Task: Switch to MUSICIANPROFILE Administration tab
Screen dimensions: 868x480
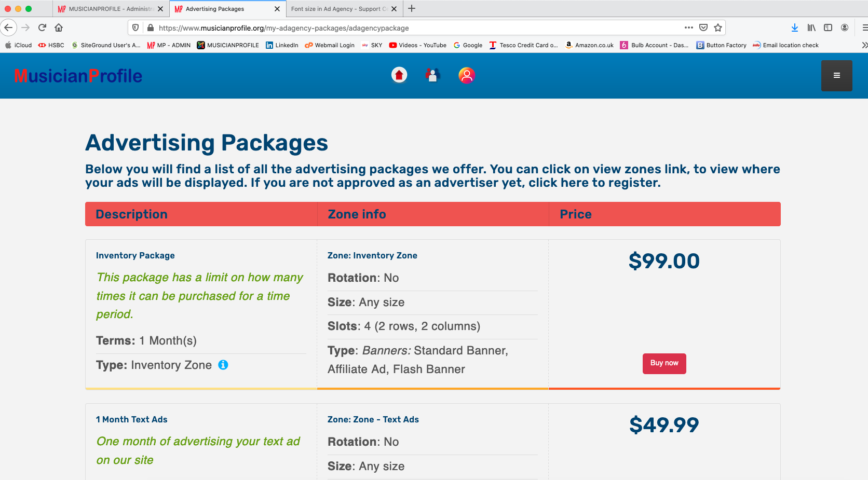Action: [x=110, y=9]
